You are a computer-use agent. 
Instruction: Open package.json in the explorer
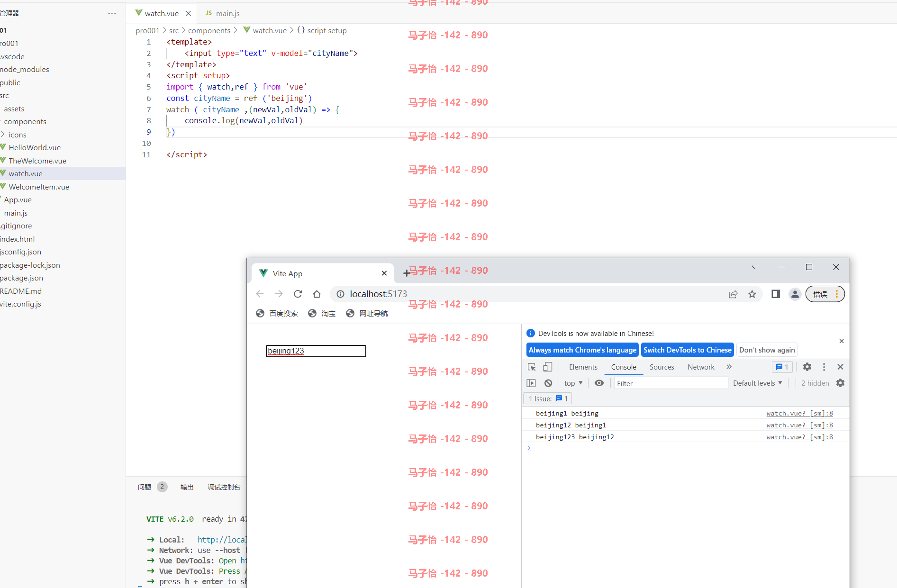pos(21,278)
